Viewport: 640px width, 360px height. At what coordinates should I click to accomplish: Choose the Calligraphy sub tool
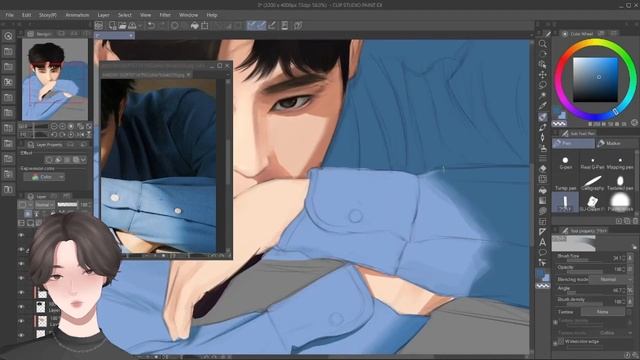pos(593,183)
